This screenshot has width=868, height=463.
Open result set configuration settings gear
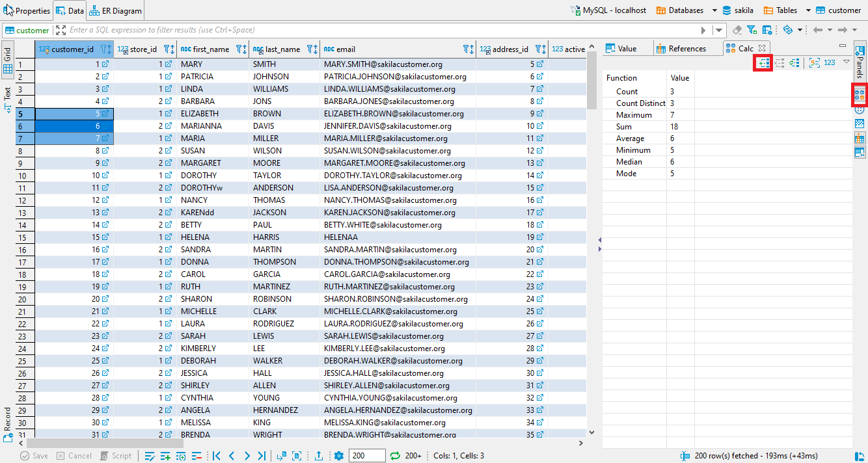[x=338, y=455]
